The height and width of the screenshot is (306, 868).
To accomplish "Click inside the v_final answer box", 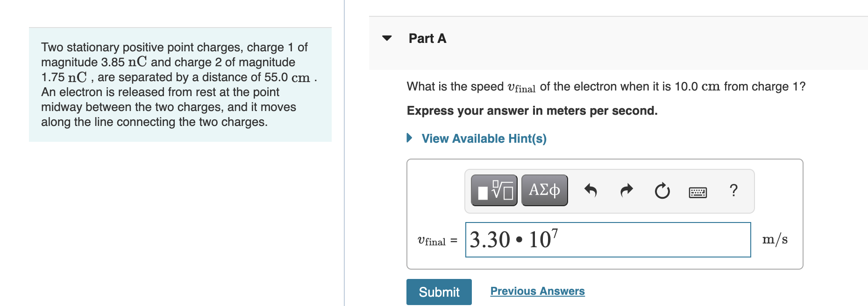I will point(607,240).
